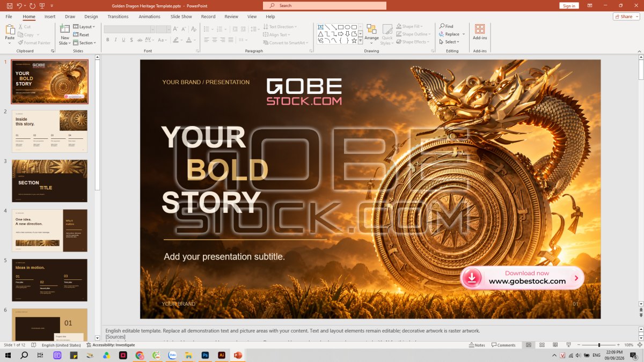Open Comments from the status bar
The height and width of the screenshot is (362, 644).
point(503,345)
